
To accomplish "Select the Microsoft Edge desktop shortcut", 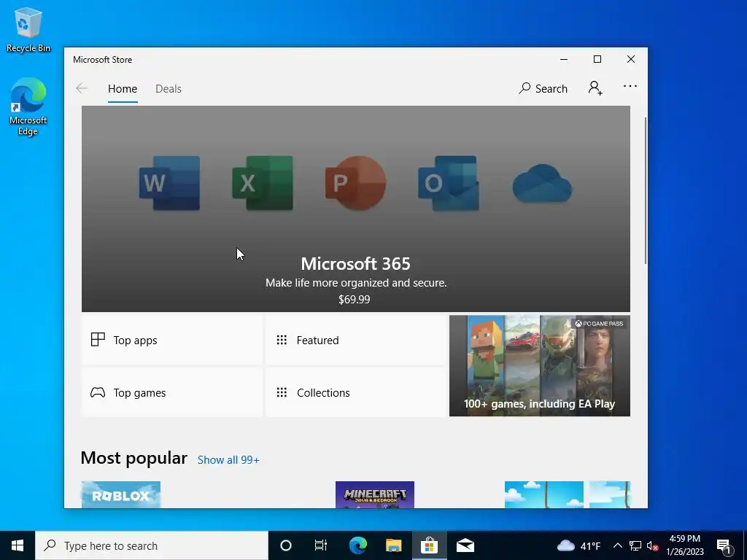I will click(28, 107).
